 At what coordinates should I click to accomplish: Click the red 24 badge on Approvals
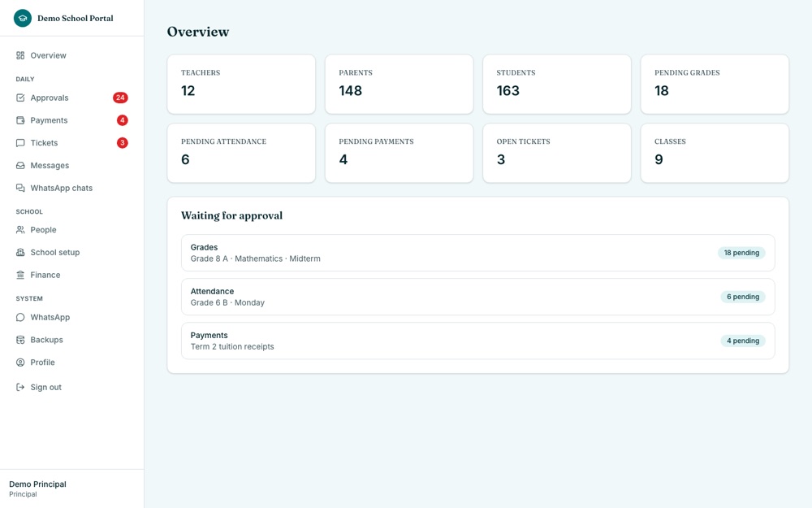click(120, 98)
